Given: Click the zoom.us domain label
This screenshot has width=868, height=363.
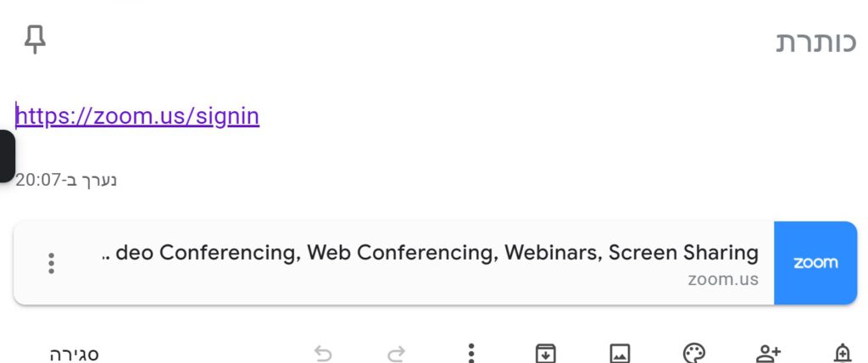Looking at the screenshot, I should click(x=723, y=279).
